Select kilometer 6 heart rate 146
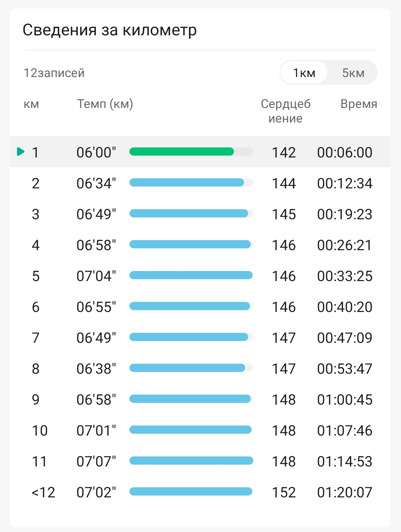Image resolution: width=401 pixels, height=532 pixels. 284,307
